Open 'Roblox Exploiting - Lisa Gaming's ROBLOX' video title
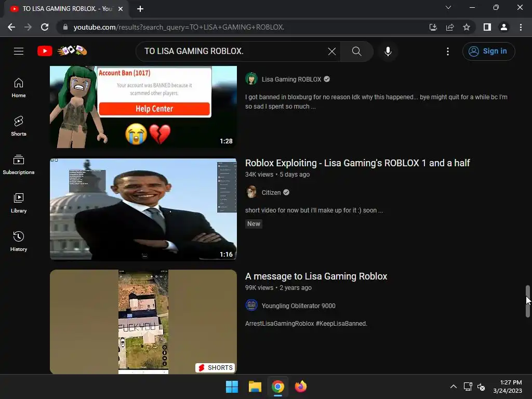Image resolution: width=532 pixels, height=399 pixels. click(357, 163)
